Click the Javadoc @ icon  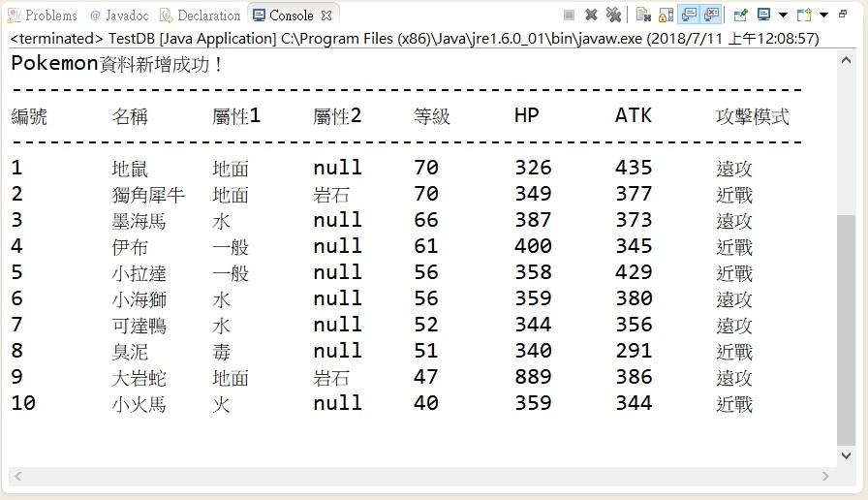pos(95,16)
